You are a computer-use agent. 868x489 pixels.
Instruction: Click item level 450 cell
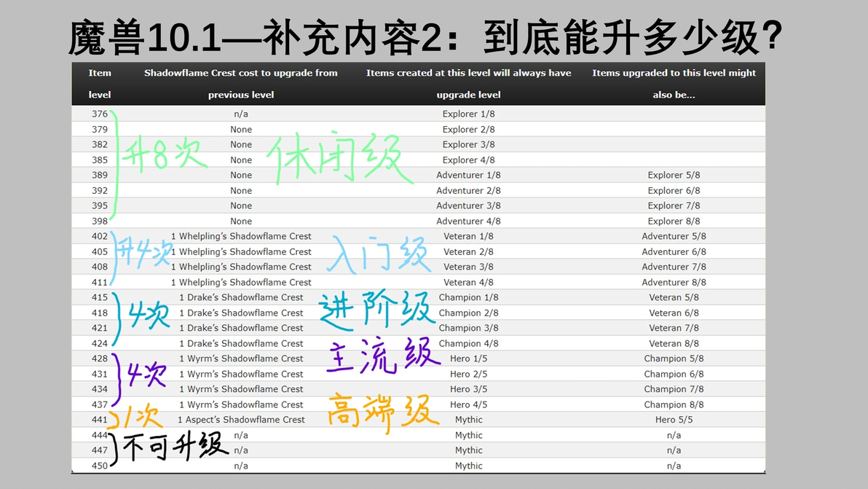point(100,466)
